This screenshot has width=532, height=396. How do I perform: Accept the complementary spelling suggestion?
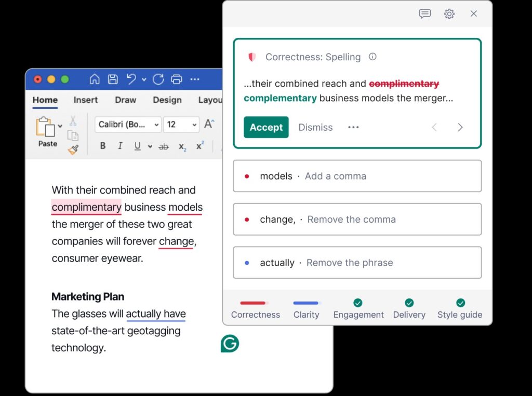(266, 127)
